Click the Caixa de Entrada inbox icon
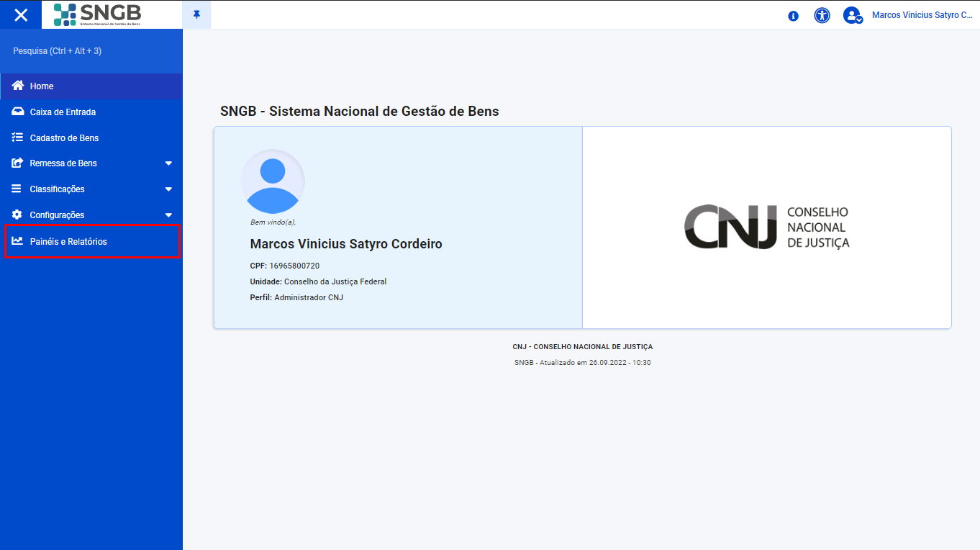Image resolution: width=980 pixels, height=550 pixels. click(x=18, y=112)
